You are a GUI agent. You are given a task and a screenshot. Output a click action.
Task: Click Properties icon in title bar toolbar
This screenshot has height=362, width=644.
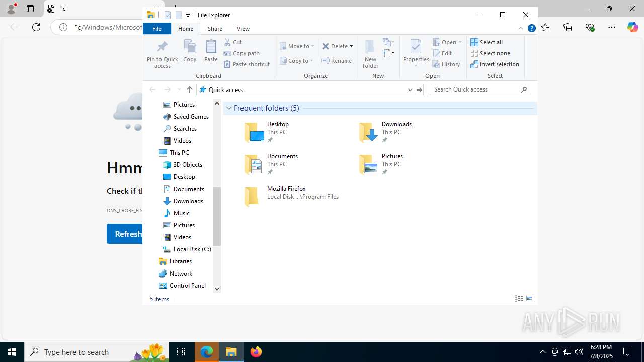point(167,15)
